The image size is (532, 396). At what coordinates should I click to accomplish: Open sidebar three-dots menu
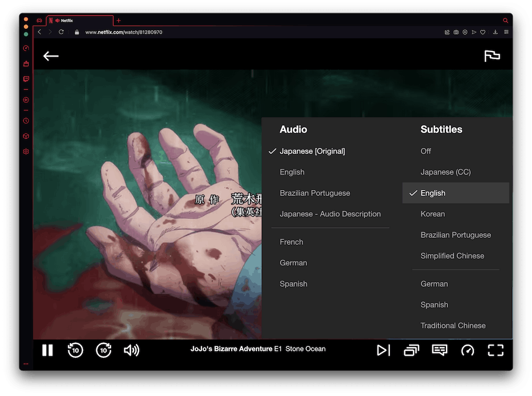26,364
